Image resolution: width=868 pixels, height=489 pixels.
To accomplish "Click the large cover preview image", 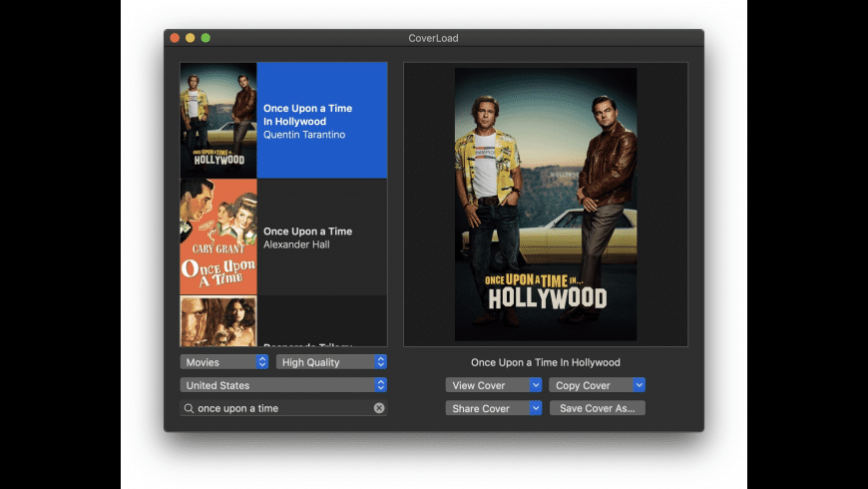I will pyautogui.click(x=546, y=204).
